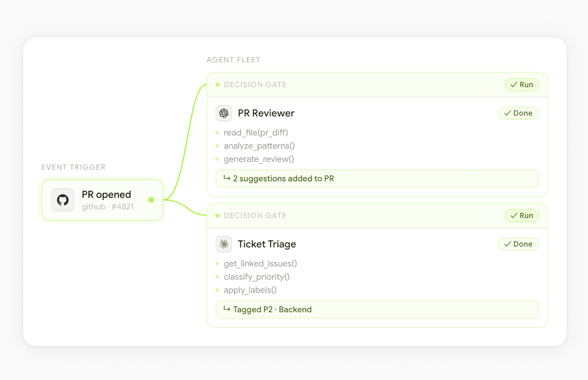Click the arrow icon before '2 suggestions added'
Image resolution: width=588 pixels, height=380 pixels.
click(227, 178)
